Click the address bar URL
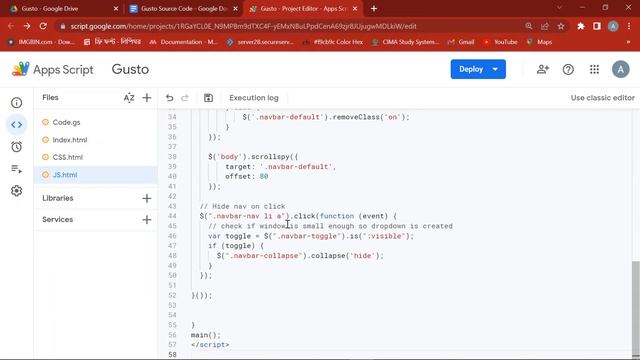The height and width of the screenshot is (360, 640). pos(243,26)
